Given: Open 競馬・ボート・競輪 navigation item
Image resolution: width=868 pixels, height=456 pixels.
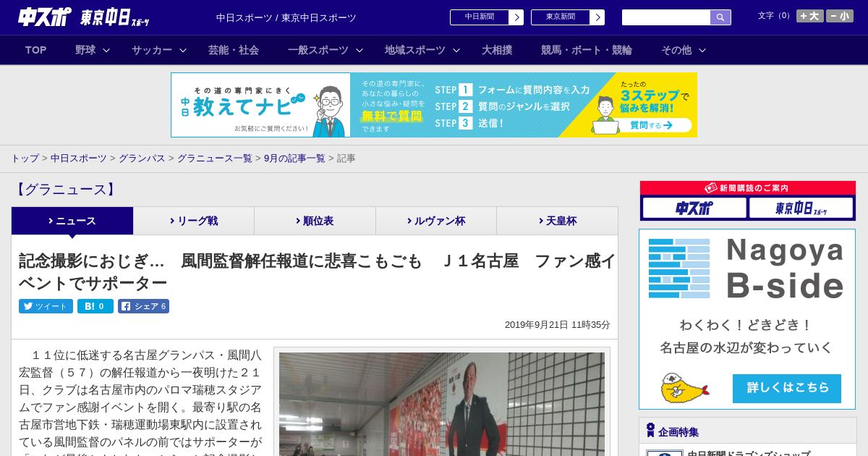Looking at the screenshot, I should pos(587,50).
